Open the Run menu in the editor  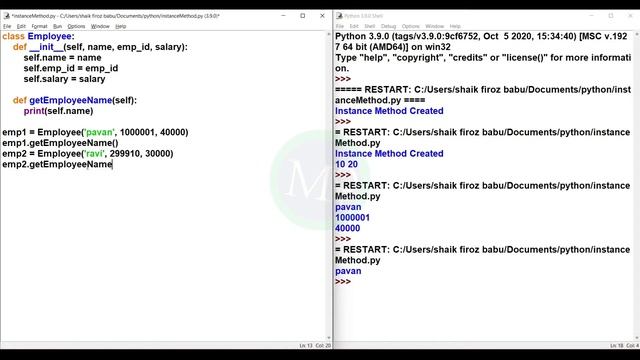point(58,26)
